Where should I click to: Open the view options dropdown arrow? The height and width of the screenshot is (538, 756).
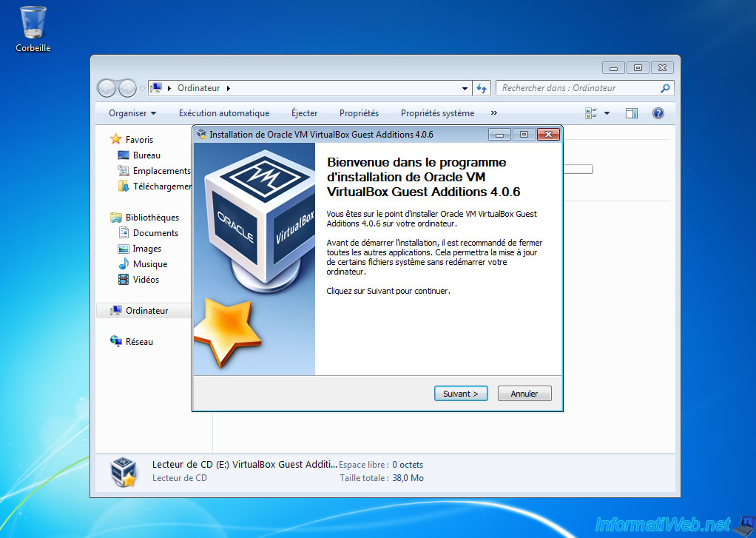tap(607, 113)
